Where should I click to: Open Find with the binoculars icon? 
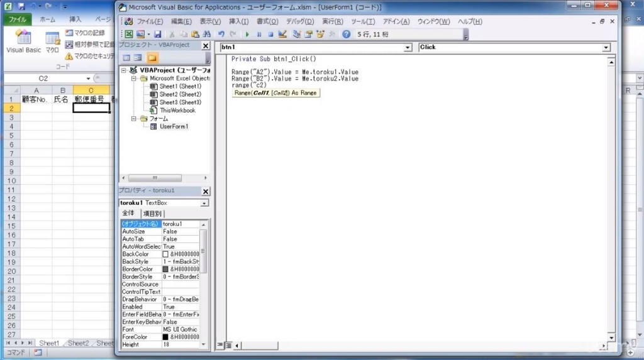(206, 34)
